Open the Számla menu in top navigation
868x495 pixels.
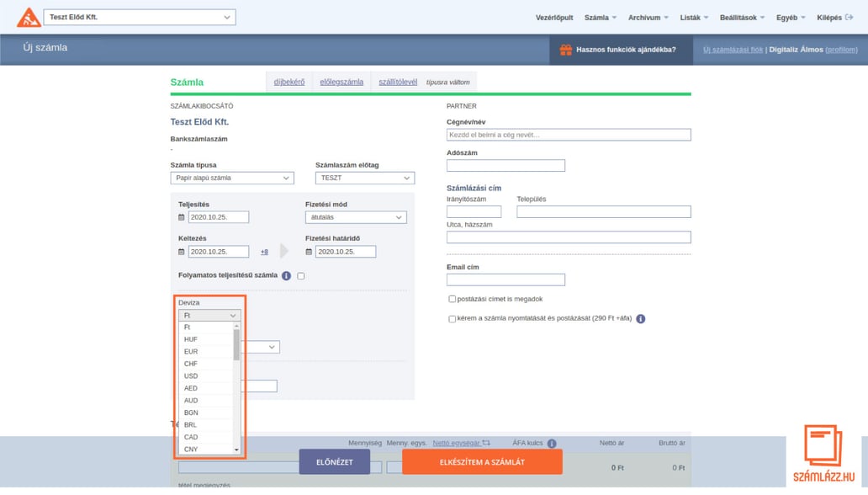pos(600,18)
